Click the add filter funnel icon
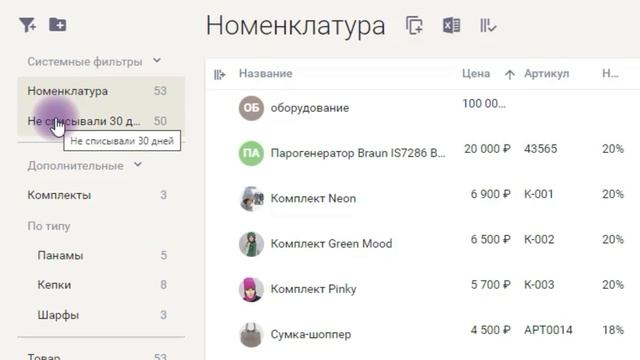This screenshot has width=640, height=360. pos(27,25)
